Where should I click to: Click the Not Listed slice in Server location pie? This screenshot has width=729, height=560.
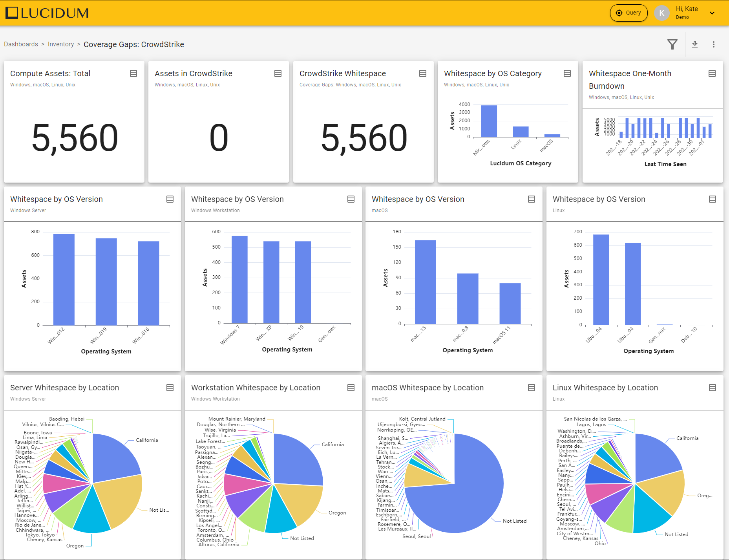[120, 501]
